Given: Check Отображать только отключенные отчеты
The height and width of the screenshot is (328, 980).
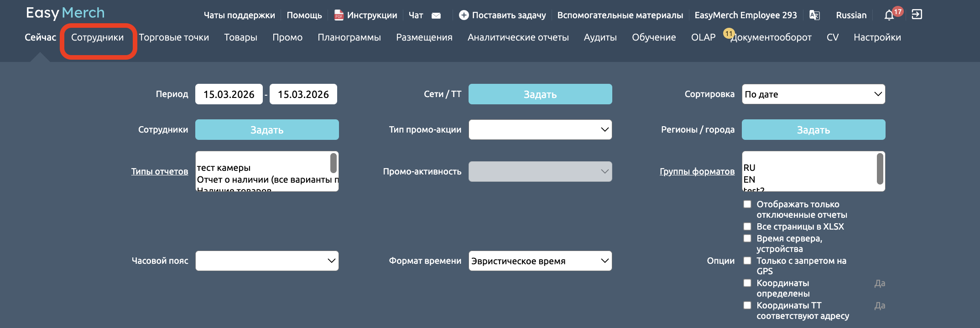Looking at the screenshot, I should [747, 204].
